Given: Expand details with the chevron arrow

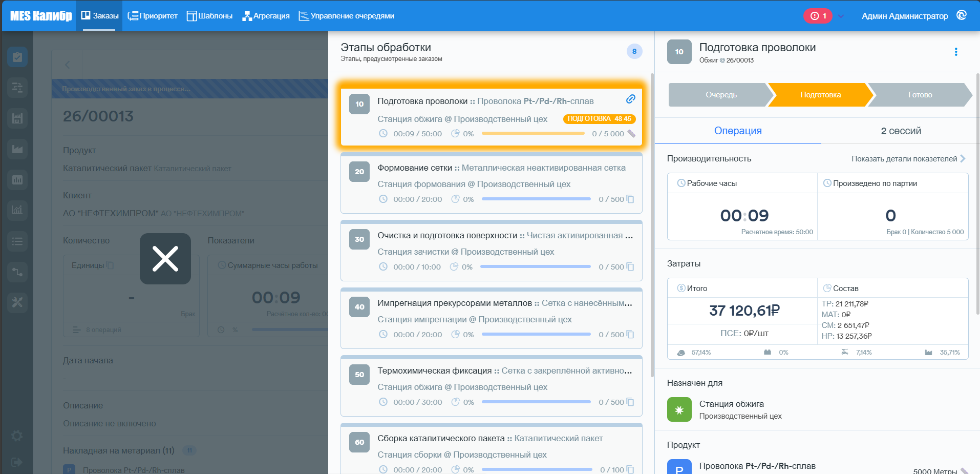Looking at the screenshot, I should pos(963,159).
